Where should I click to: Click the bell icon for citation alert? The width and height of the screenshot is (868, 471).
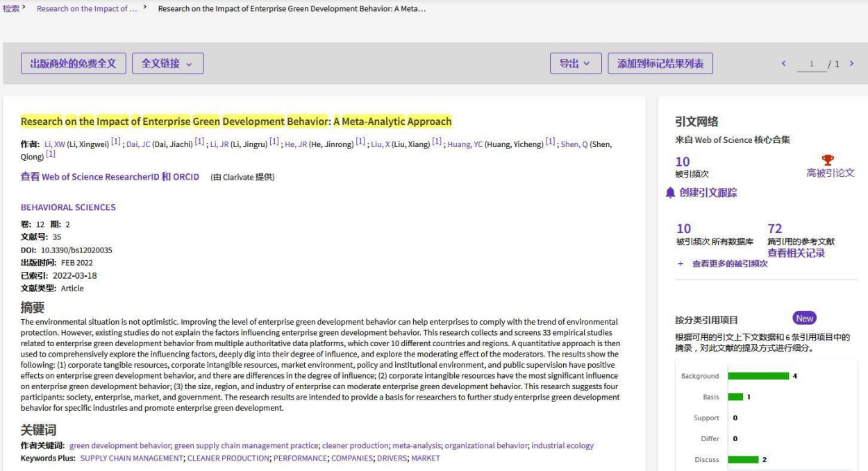tap(670, 193)
